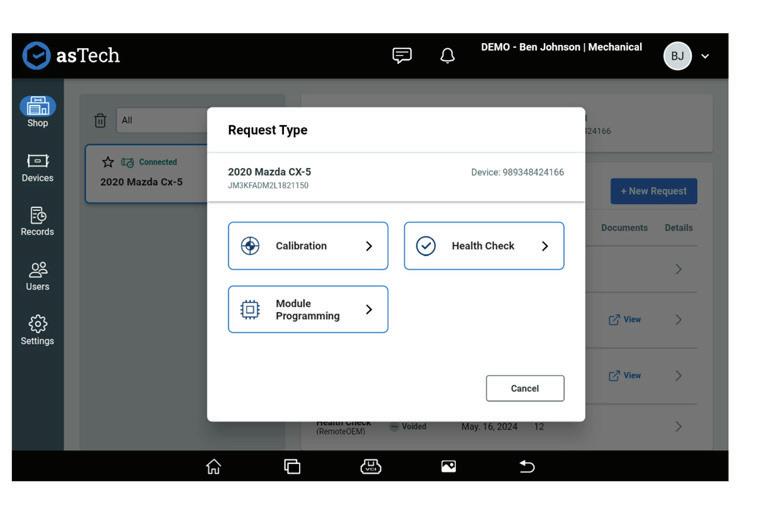Image resolution: width=759 pixels, height=512 pixels.
Task: Open the first View document link
Action: [x=625, y=319]
